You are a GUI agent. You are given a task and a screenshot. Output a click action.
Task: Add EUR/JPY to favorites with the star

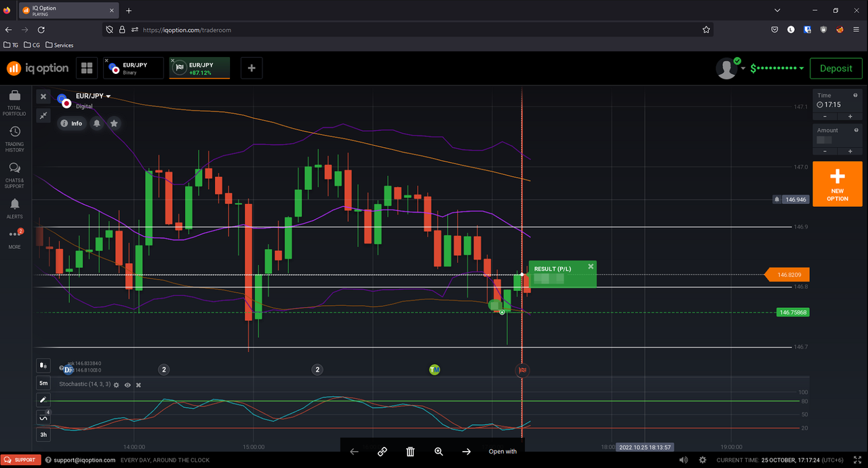point(114,123)
